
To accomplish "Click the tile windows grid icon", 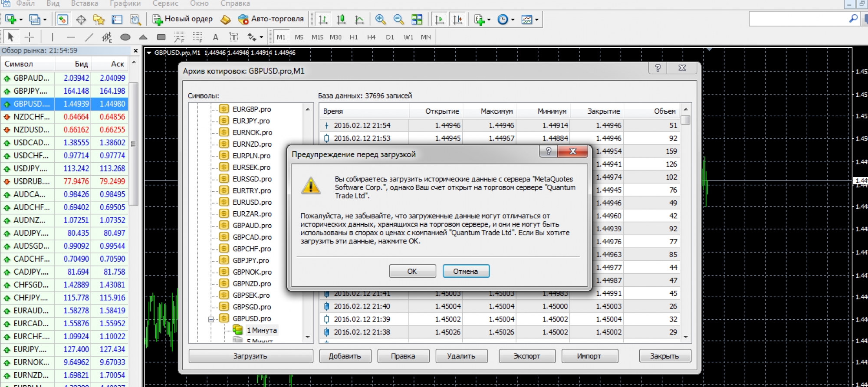I will pyautogui.click(x=417, y=20).
